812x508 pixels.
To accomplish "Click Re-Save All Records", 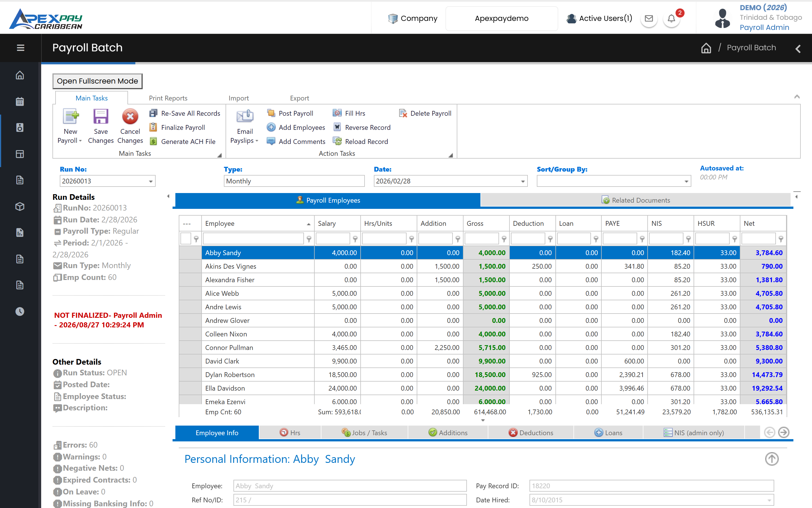I will 185,113.
